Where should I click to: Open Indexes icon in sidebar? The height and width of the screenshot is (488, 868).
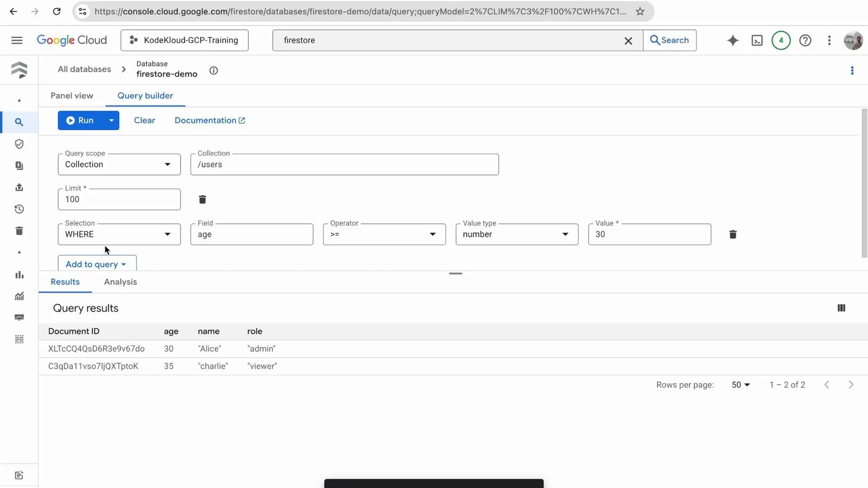[x=19, y=165]
